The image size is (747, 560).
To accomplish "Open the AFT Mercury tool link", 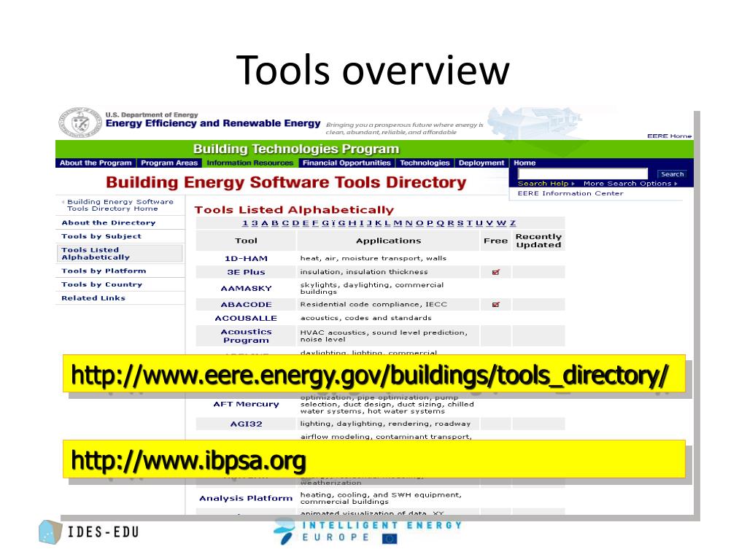I will (246, 404).
